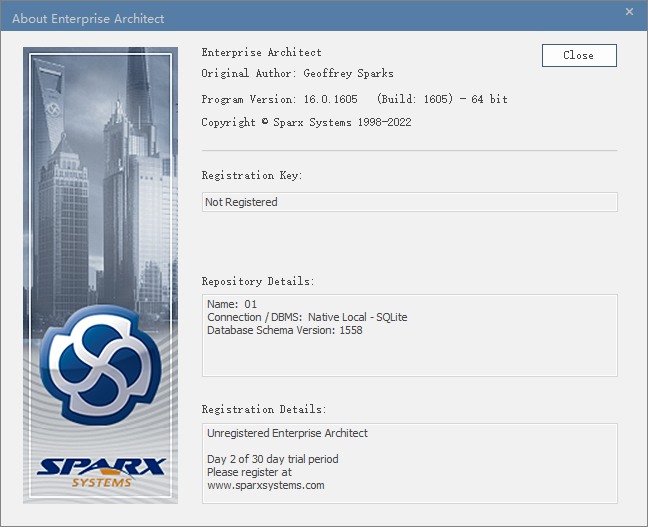Click the SPARX SYSTEMS wordmark on the banner
The height and width of the screenshot is (527, 648).
click(101, 472)
